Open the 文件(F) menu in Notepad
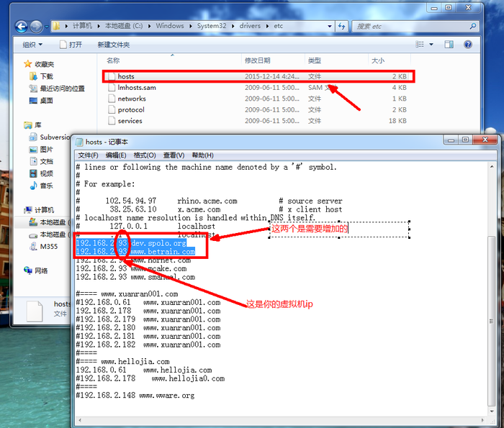This screenshot has height=428, width=504. coord(88,155)
